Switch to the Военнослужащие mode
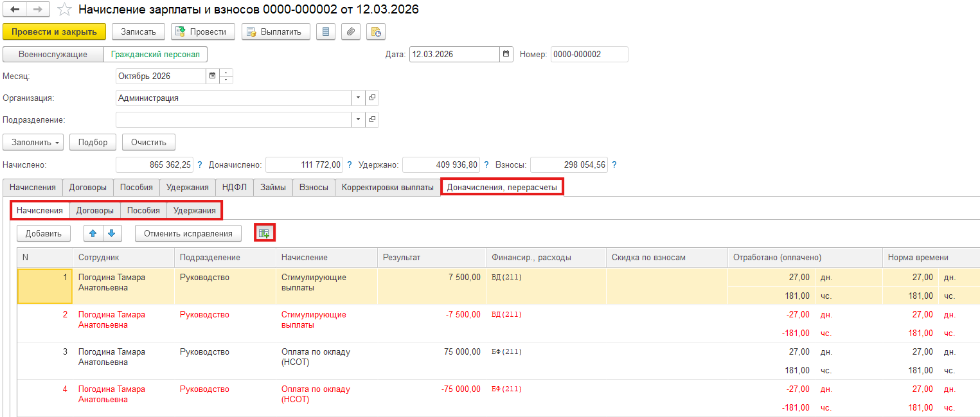Viewport: 980px width, 417px height. pyautogui.click(x=53, y=55)
